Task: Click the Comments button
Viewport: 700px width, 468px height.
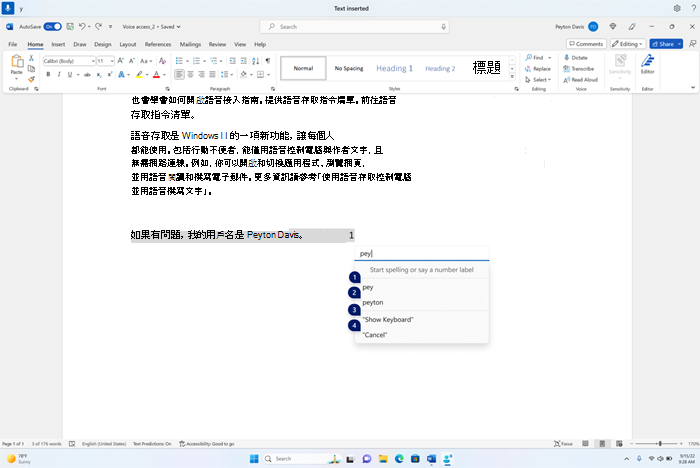Action: pyautogui.click(x=586, y=44)
